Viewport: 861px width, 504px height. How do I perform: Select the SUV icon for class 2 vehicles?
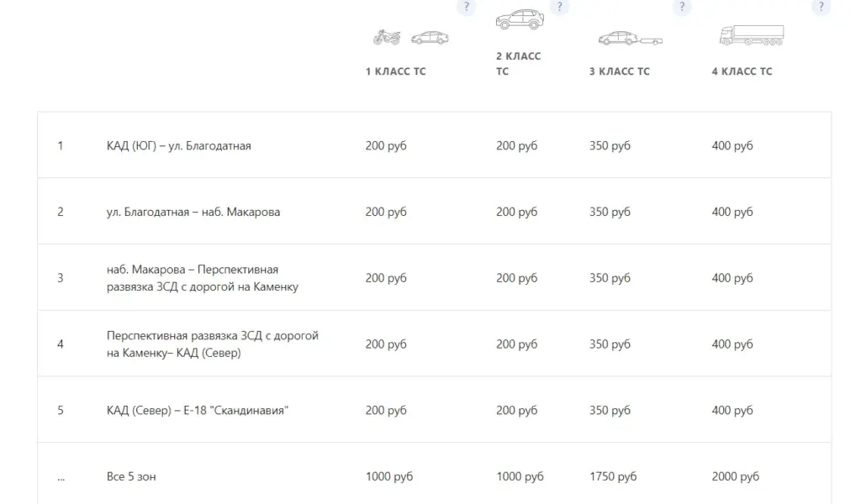(x=520, y=19)
